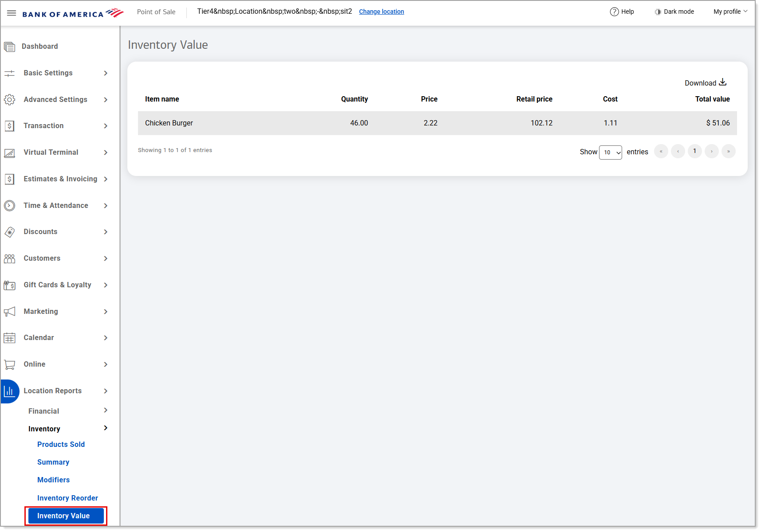Open the hamburger menu icon

tap(12, 13)
